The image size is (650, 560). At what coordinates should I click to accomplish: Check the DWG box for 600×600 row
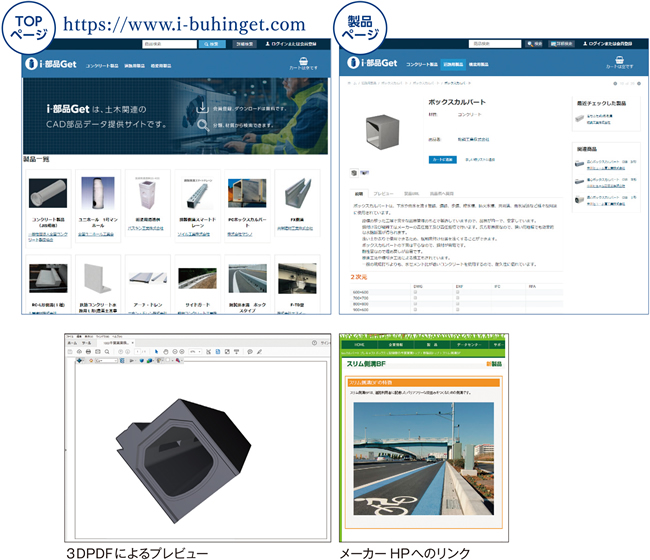tap(415, 292)
